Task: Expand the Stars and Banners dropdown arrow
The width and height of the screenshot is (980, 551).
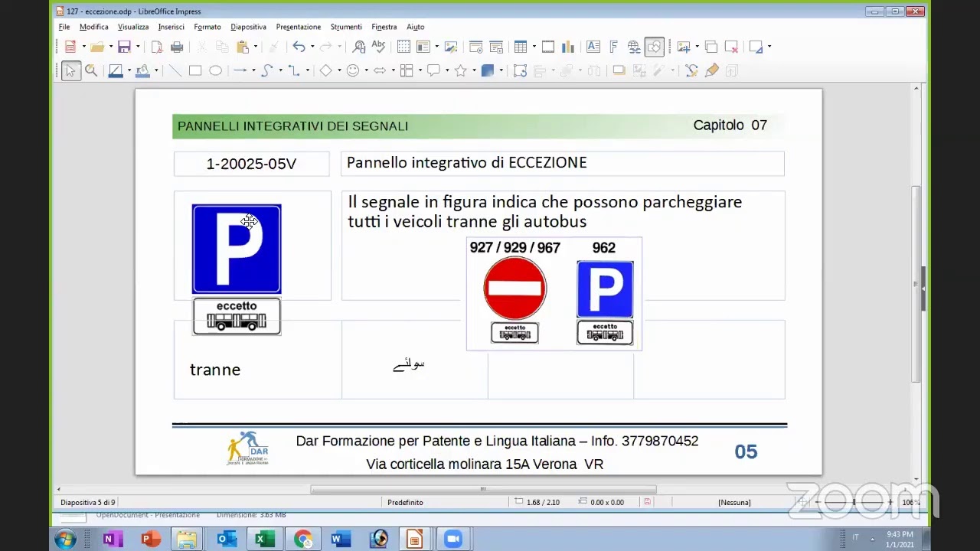Action: point(473,70)
